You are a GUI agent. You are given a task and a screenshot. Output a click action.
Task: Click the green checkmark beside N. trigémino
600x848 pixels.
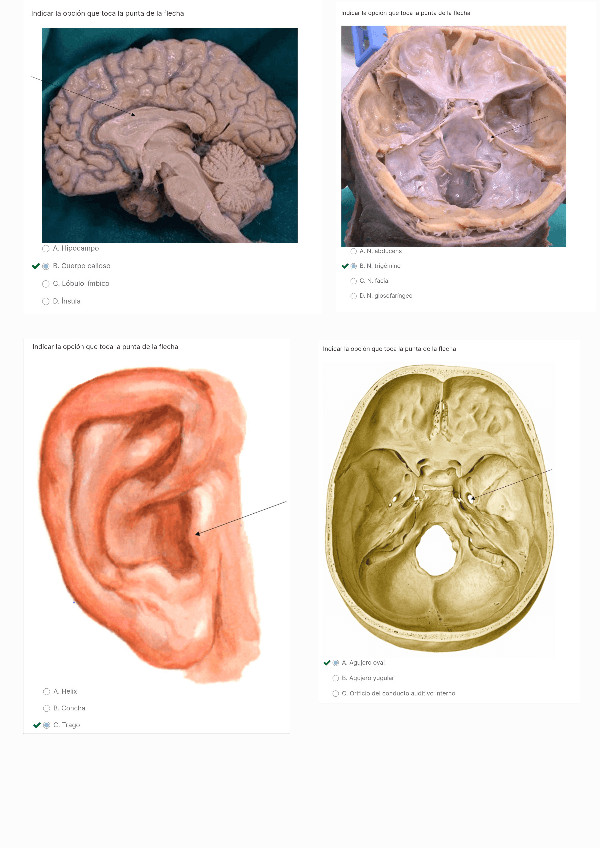[345, 266]
